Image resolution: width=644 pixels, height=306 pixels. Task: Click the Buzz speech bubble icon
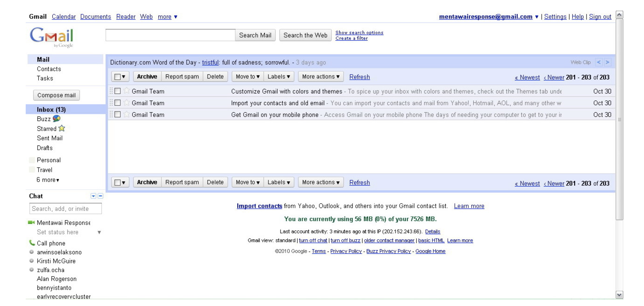(56, 119)
